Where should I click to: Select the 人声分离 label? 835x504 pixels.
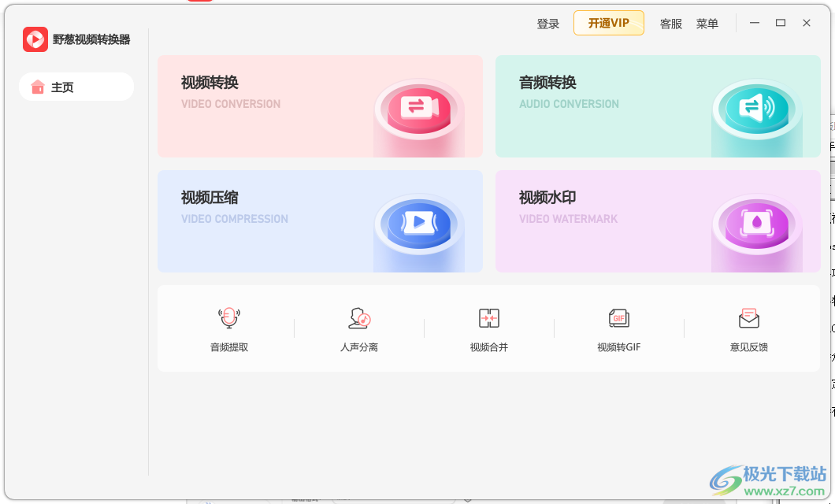click(x=359, y=347)
